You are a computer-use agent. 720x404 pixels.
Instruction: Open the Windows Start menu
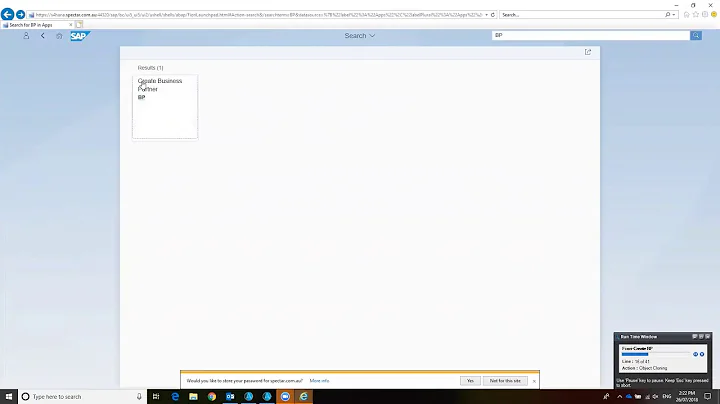9,396
